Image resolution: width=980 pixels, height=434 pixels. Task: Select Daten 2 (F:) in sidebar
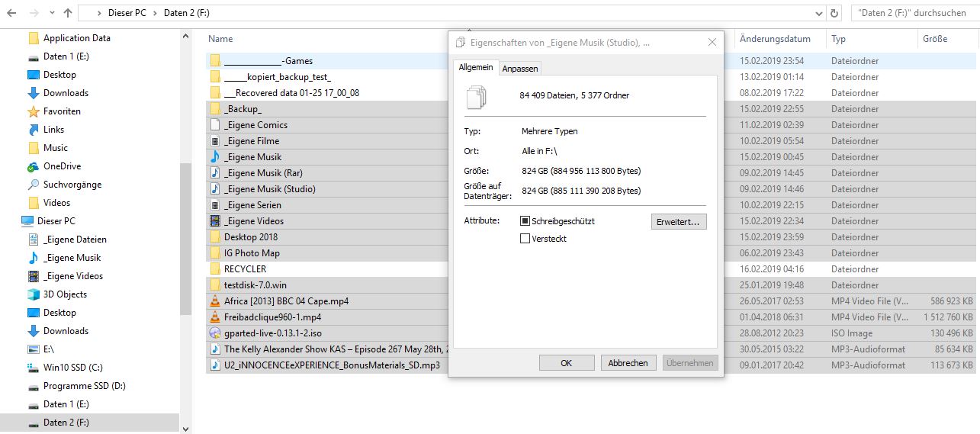pos(66,423)
